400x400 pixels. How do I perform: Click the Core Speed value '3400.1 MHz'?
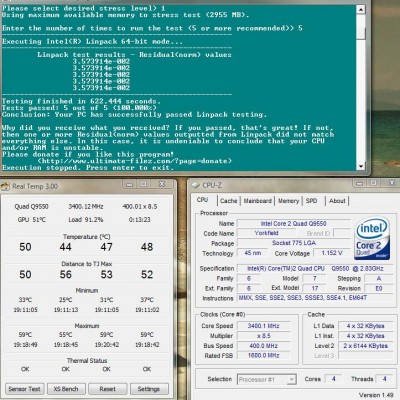tap(263, 326)
